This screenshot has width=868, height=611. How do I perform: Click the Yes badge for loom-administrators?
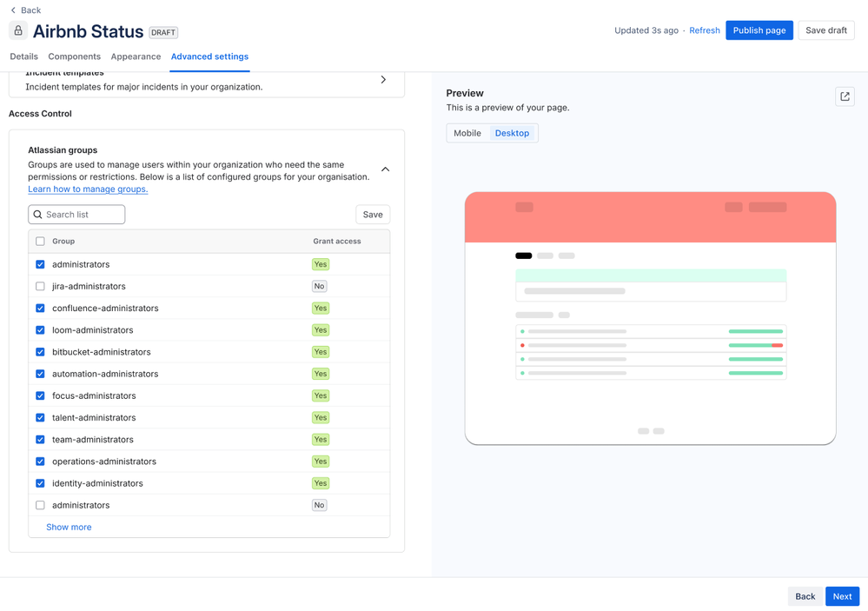coord(321,330)
